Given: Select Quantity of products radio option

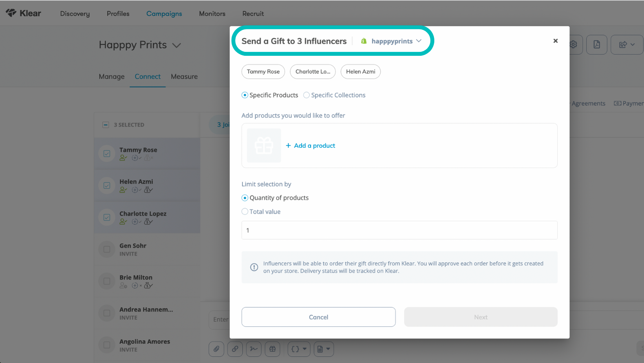Looking at the screenshot, I should pos(245,198).
